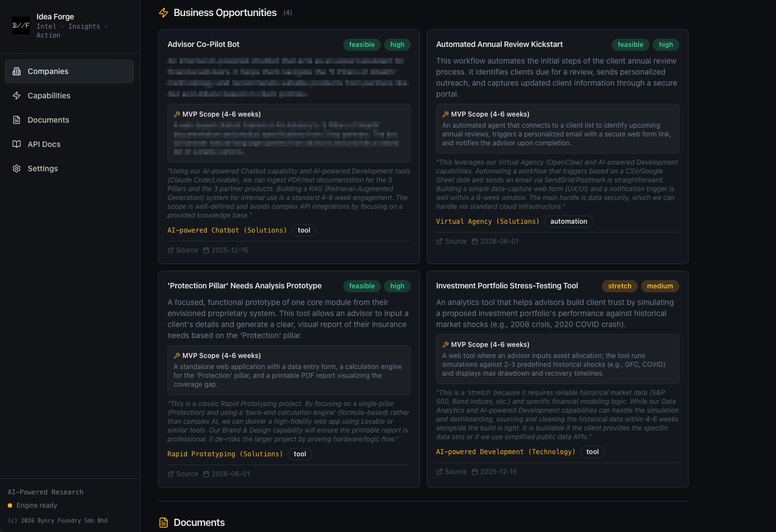This screenshot has width=776, height=532.
Task: Select Automated Annual Review Kickstart title
Action: [500, 44]
